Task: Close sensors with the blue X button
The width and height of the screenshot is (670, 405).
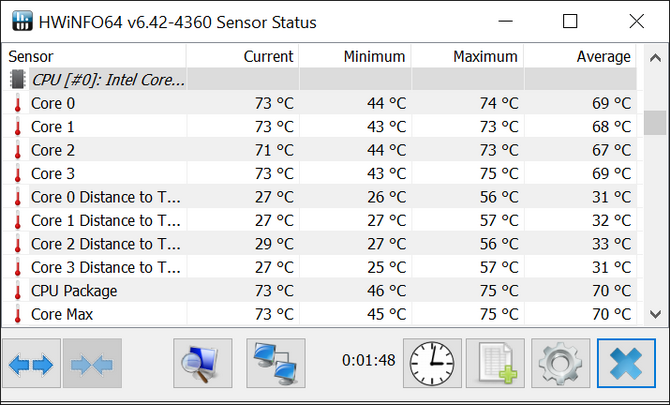Action: 626,364
